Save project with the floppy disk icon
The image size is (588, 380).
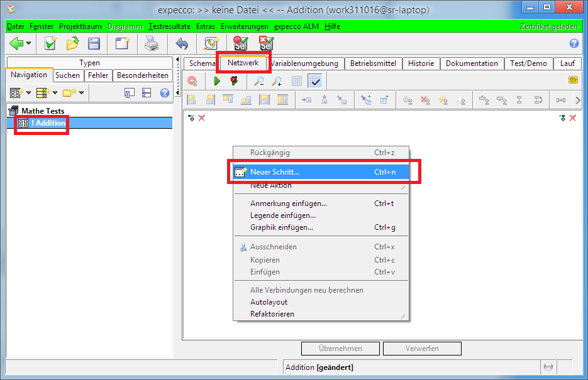[x=94, y=43]
